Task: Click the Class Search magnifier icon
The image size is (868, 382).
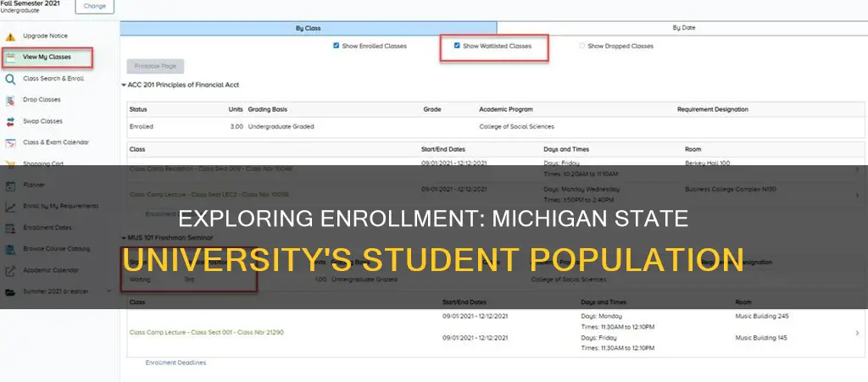Action: [x=10, y=79]
